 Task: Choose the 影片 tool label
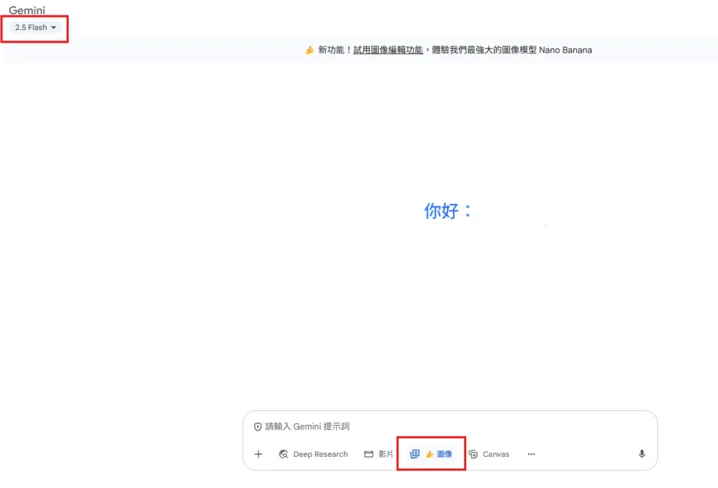(386, 454)
